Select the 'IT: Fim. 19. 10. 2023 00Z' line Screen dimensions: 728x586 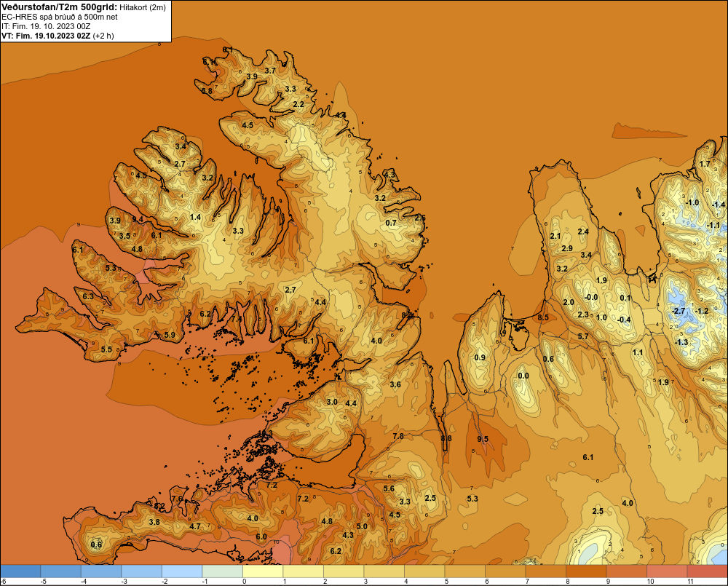click(46, 26)
